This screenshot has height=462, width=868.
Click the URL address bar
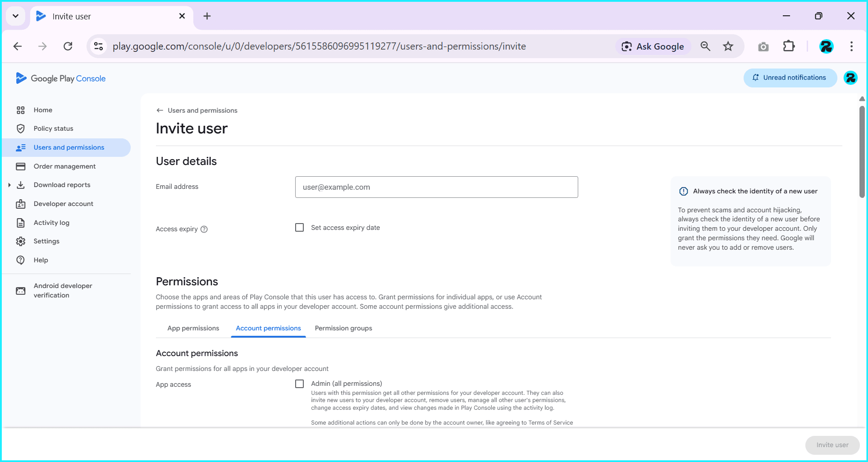(319, 46)
